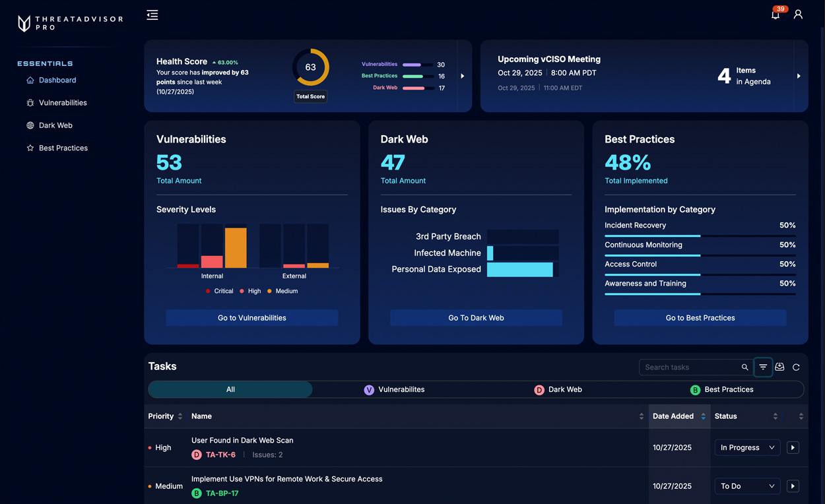The image size is (825, 504).
Task: Open the In Progress status dropdown
Action: [x=747, y=447]
